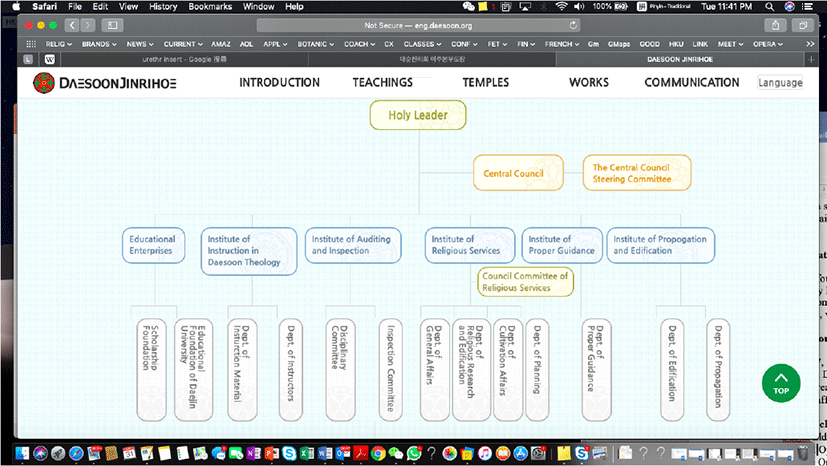
Task: Open Finder from the dock
Action: pyautogui.click(x=22, y=453)
